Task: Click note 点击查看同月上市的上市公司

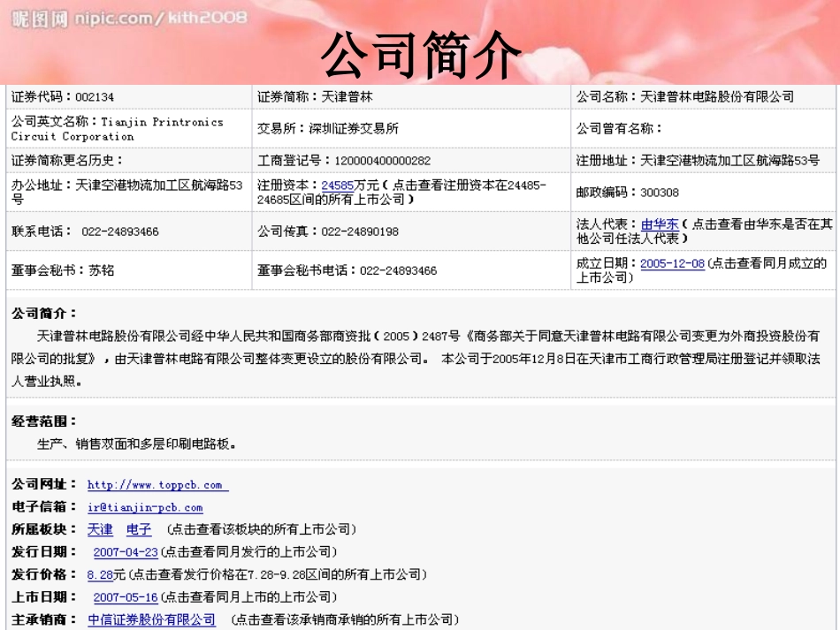Action: click(248, 597)
